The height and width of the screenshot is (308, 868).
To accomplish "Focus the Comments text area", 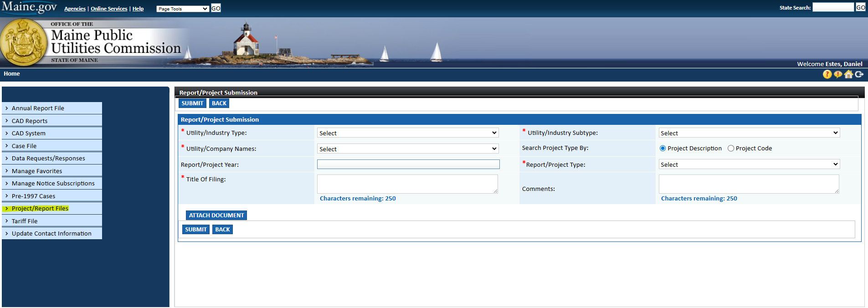I will tap(749, 184).
